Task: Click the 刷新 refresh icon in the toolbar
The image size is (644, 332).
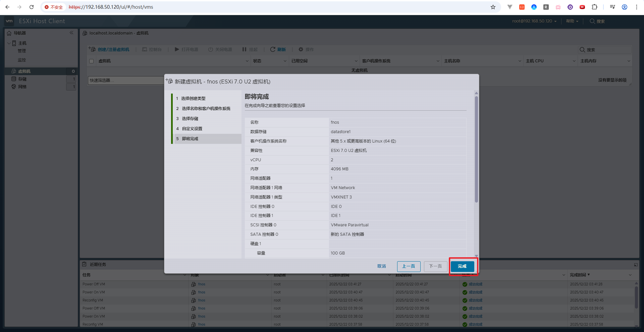Action: (273, 50)
